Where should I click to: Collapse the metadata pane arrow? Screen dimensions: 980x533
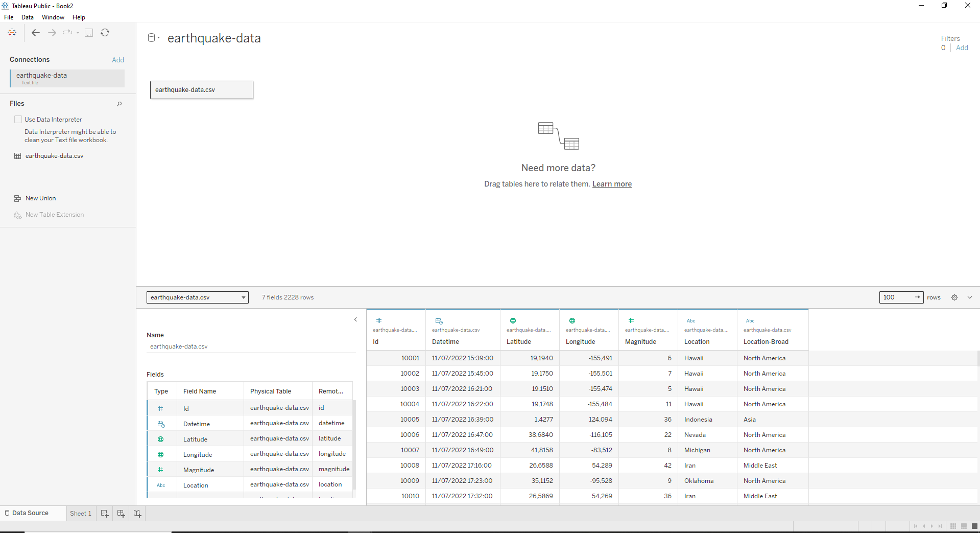(356, 319)
